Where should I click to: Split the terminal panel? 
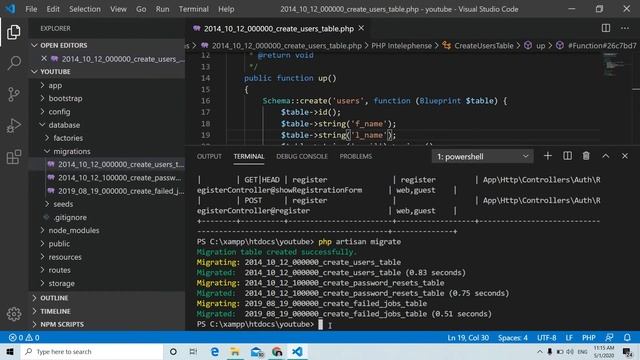(x=567, y=156)
